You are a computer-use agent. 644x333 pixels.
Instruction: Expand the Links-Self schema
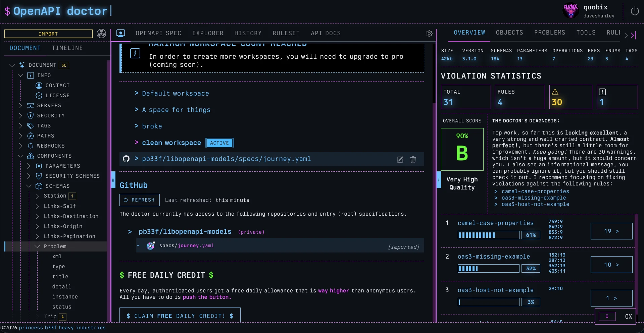[37, 206]
